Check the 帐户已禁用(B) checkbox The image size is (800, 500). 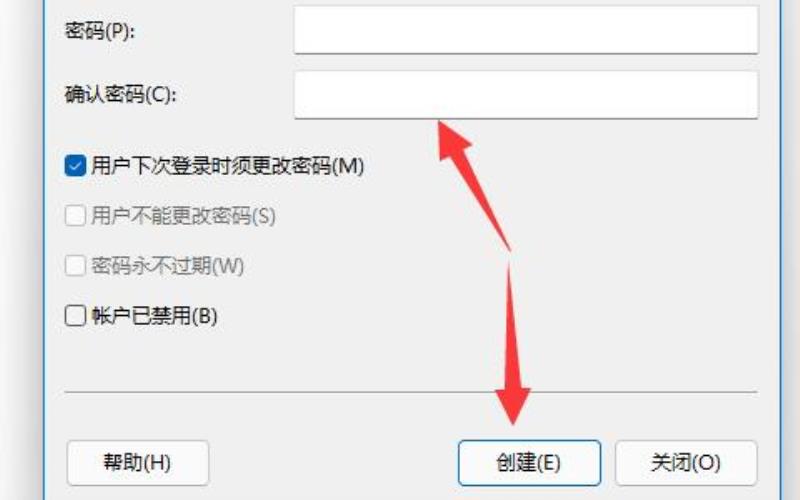coord(75,315)
